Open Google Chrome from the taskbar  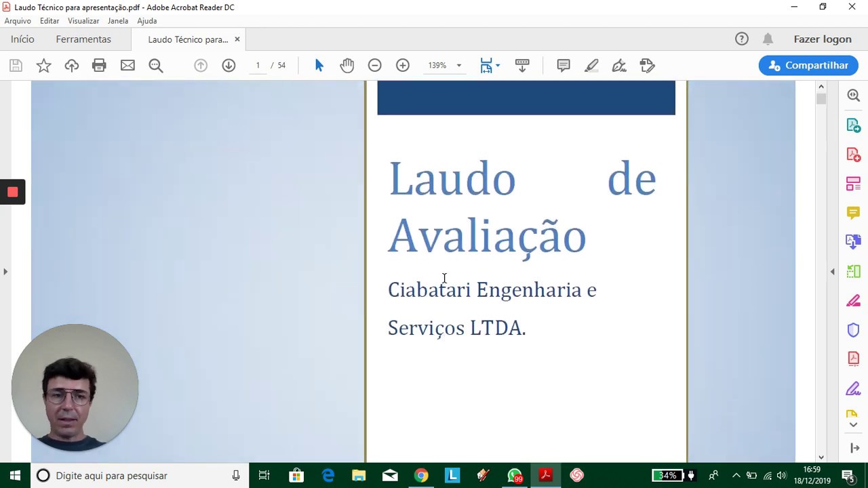coord(421,476)
